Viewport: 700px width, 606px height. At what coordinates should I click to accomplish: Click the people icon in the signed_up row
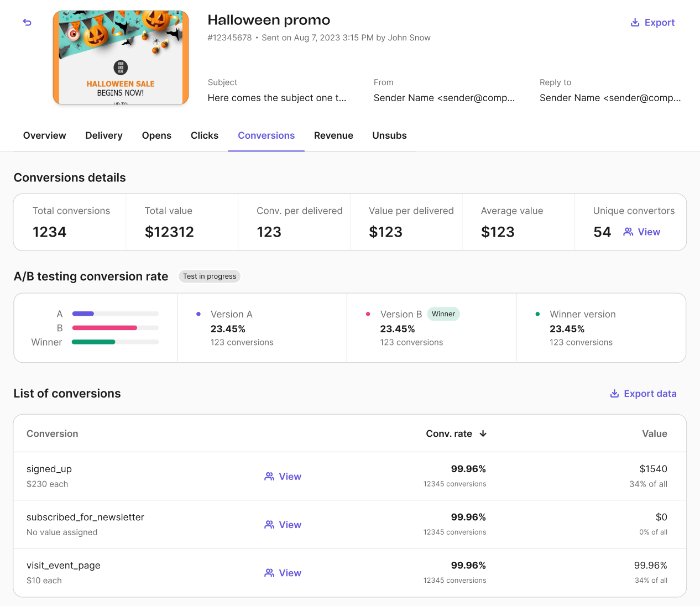click(269, 476)
